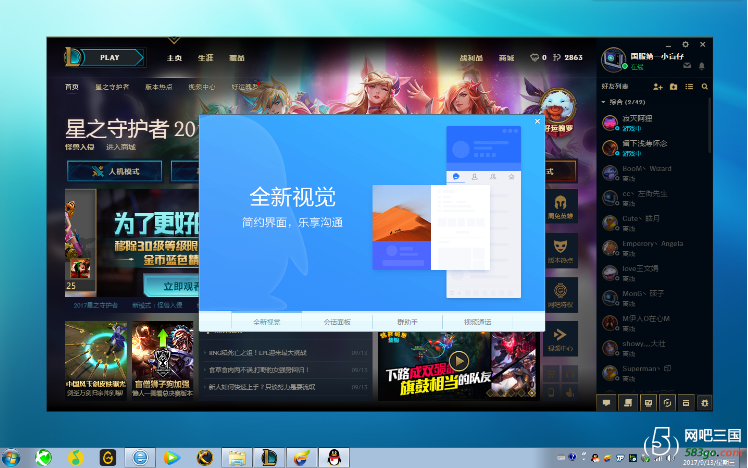Open the 战利品 loot page
The height and width of the screenshot is (468, 748).
pos(471,58)
